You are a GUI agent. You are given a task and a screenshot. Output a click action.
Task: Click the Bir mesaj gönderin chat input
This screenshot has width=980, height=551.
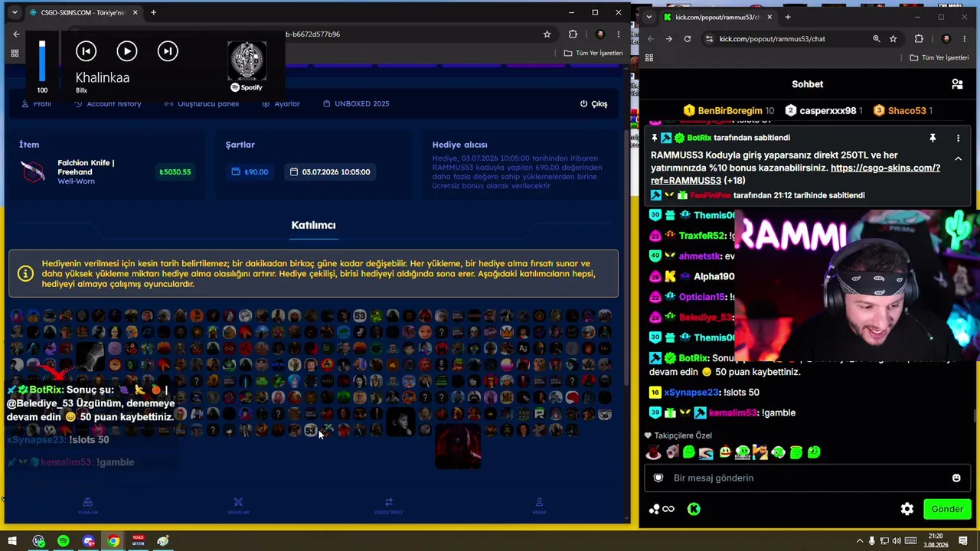pyautogui.click(x=806, y=478)
